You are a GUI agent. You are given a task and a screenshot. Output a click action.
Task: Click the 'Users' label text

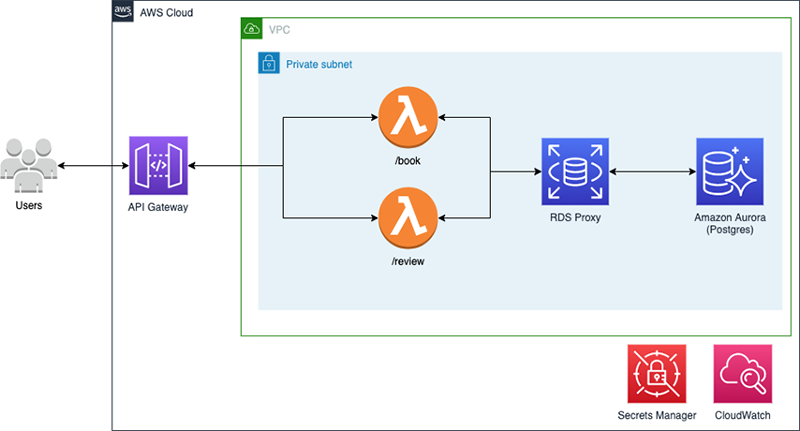click(x=29, y=206)
